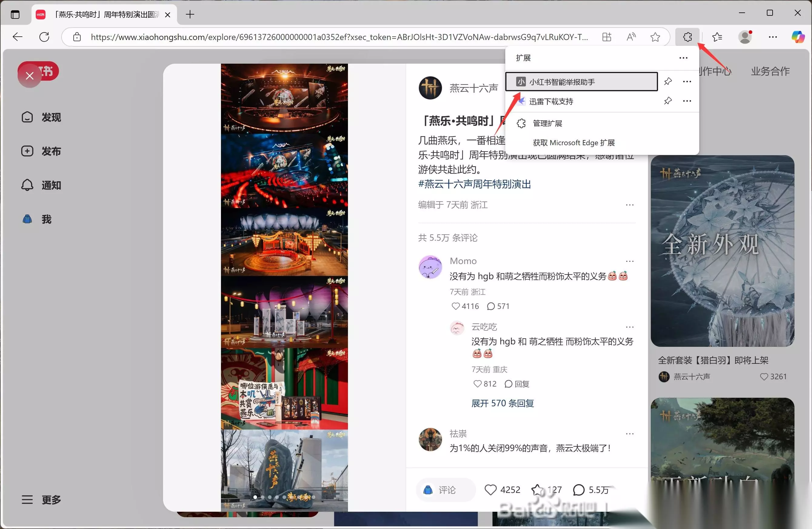Image resolution: width=812 pixels, height=529 pixels.
Task: Open Edge settings and more menu
Action: 773,37
